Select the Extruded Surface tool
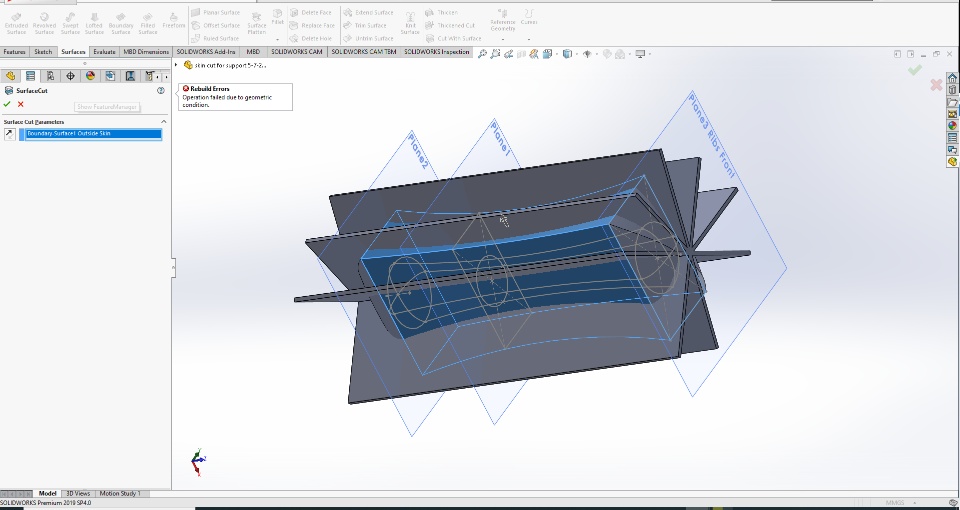This screenshot has width=960, height=510. pyautogui.click(x=16, y=23)
